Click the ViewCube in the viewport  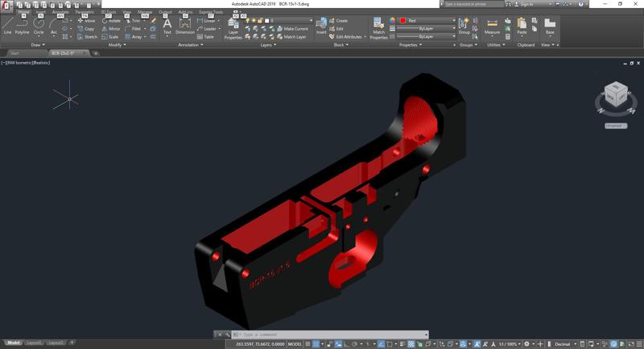tap(616, 95)
